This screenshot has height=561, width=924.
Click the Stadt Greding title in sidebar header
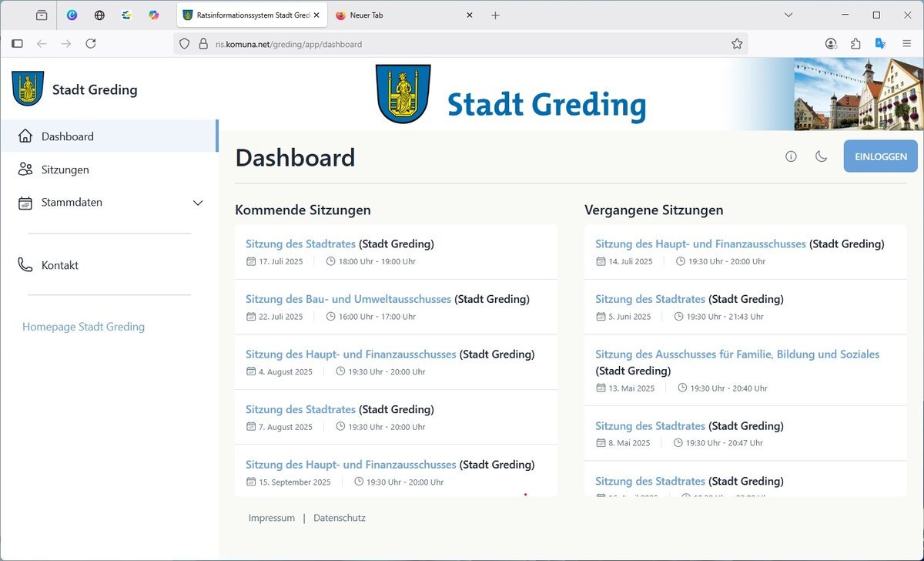click(95, 89)
